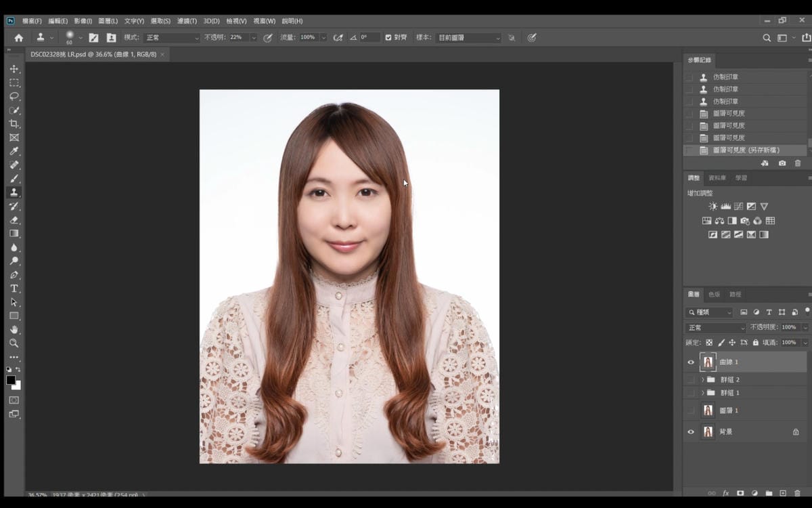The height and width of the screenshot is (508, 812).
Task: Open the 模式 blend mode dropdown
Action: pos(173,38)
